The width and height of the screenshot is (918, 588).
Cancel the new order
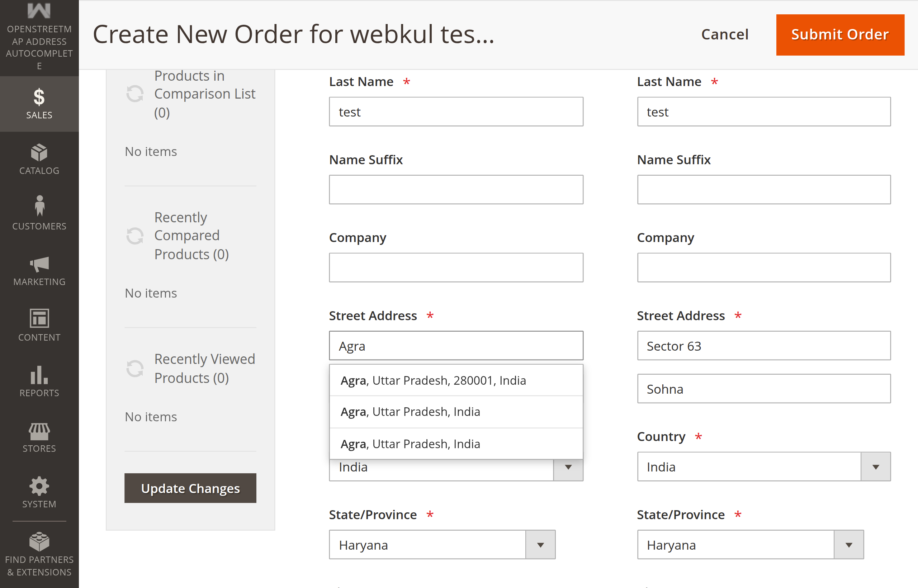[x=725, y=35]
